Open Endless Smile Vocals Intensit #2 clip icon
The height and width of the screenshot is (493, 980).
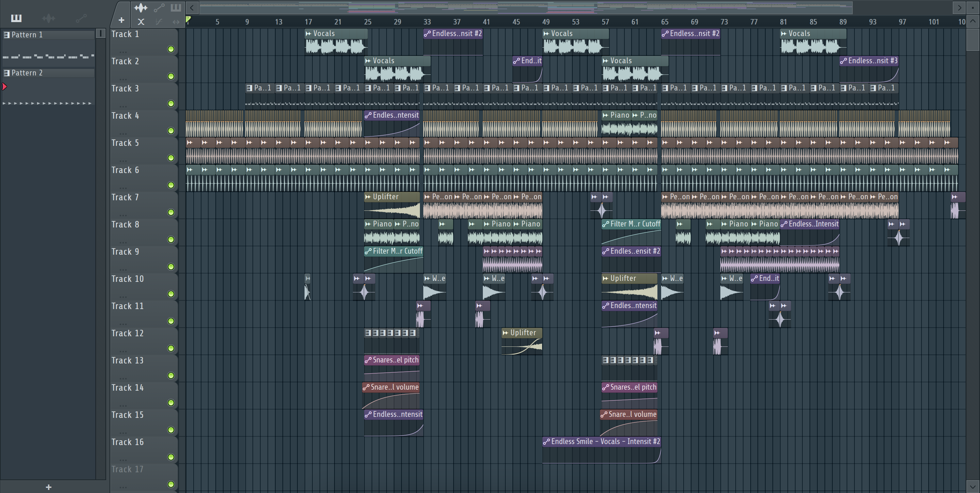click(x=546, y=442)
